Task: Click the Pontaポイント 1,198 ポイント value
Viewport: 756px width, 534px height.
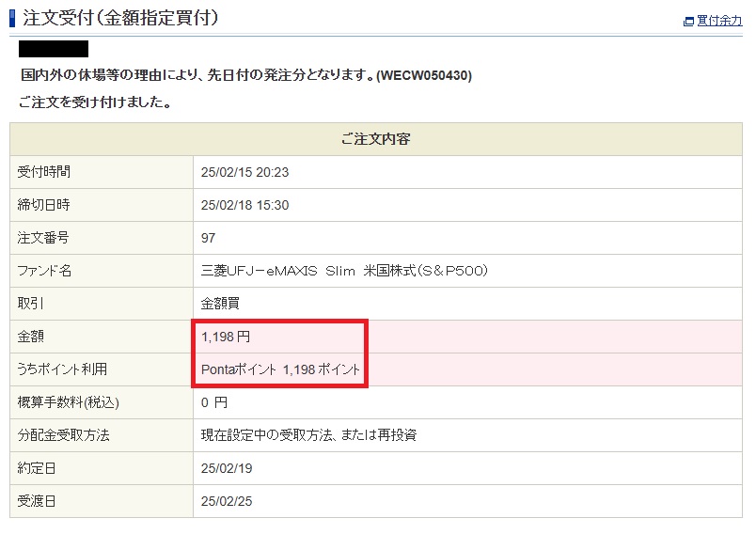Action: pyautogui.click(x=281, y=369)
